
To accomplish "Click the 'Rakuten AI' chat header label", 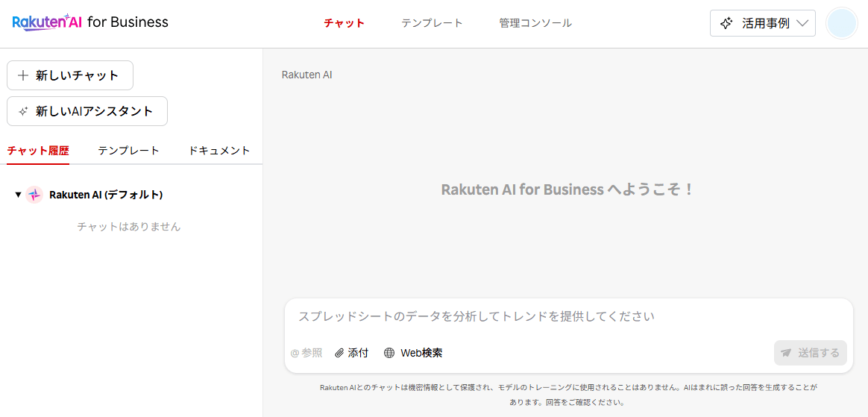I will (306, 74).
